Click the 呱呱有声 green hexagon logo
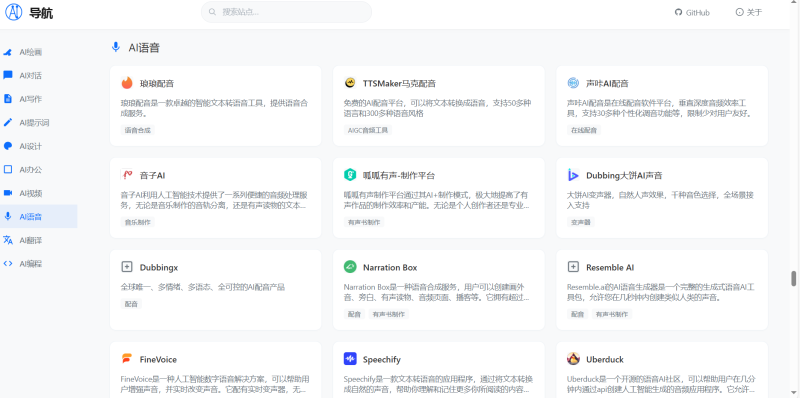This screenshot has height=398, width=800. coord(350,175)
